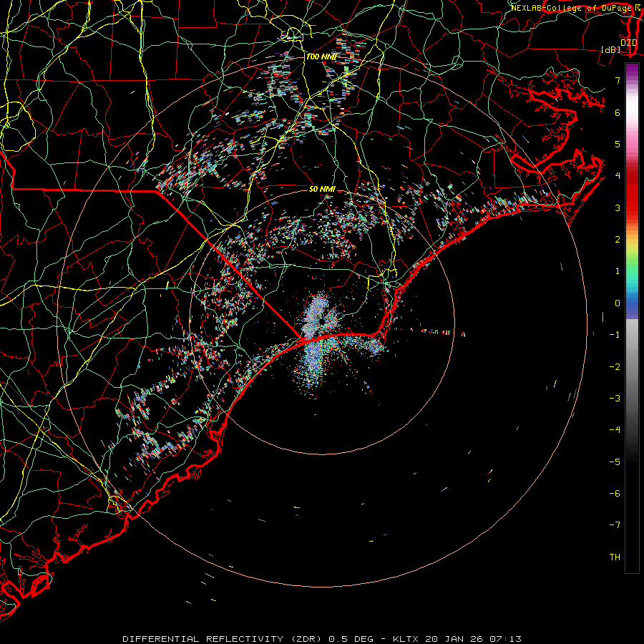
Task: Click the -3 value on the dB scale
Action: pos(615,399)
